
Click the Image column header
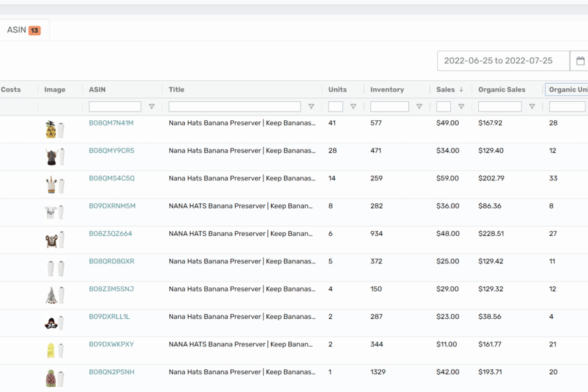(55, 90)
